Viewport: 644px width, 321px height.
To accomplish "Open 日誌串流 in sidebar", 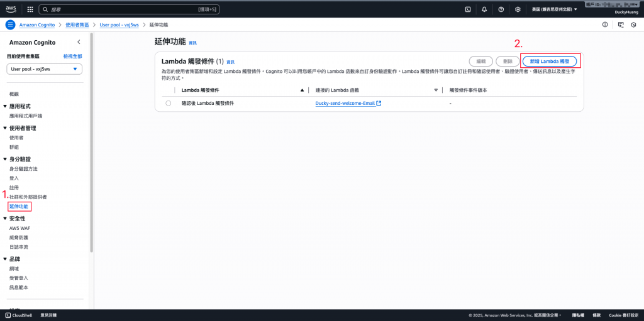I will click(x=18, y=247).
